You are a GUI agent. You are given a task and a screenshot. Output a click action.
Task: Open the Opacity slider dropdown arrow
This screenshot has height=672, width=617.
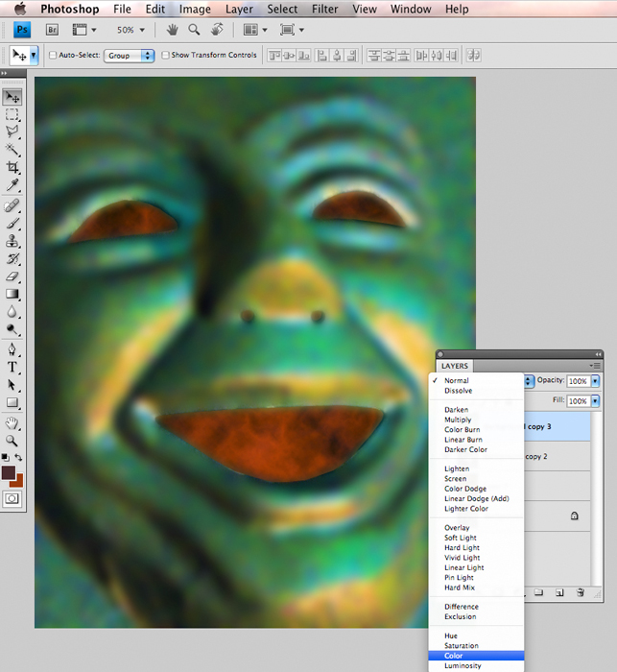[595, 381]
